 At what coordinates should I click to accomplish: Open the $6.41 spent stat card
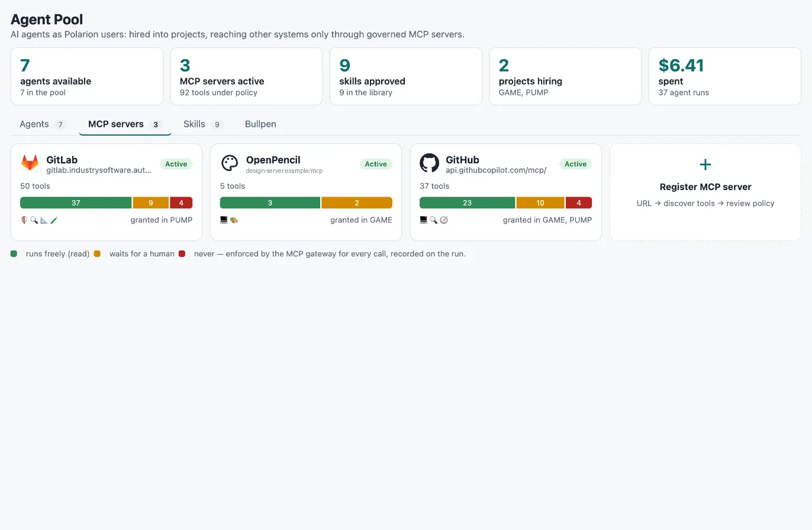pos(725,76)
